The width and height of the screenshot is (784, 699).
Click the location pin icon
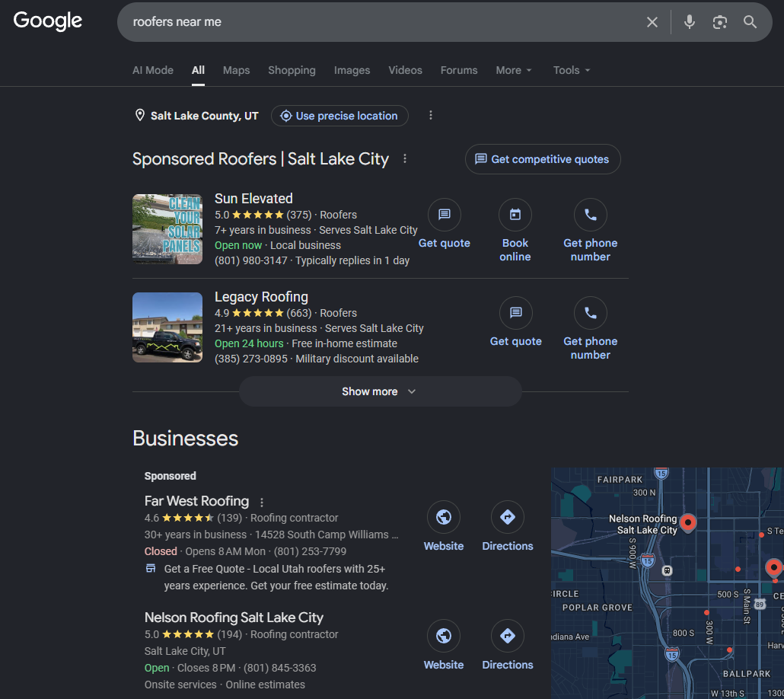(x=140, y=115)
